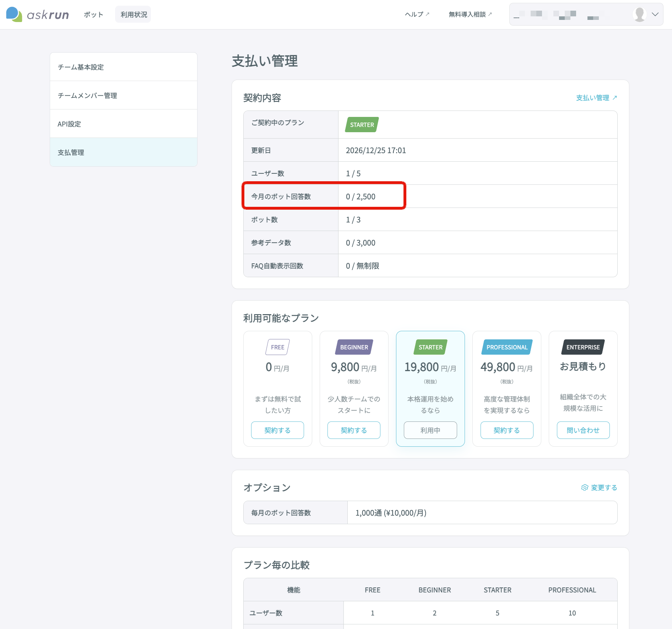Click the renewal date 2026/12/25 17:01
This screenshot has height=629, width=672.
376,150
